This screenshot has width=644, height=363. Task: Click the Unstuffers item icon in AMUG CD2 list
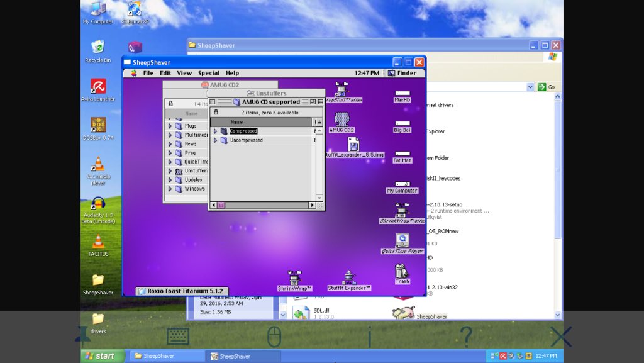point(178,171)
